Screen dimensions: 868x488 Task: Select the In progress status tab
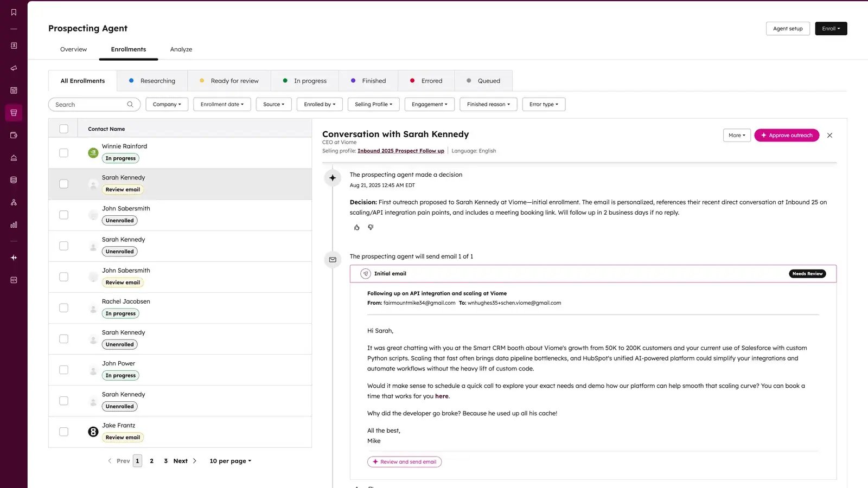pos(305,81)
